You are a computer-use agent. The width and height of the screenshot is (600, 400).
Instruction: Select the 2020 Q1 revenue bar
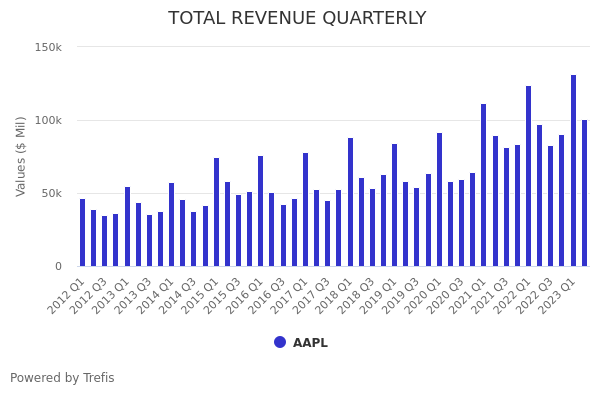pos(439,199)
